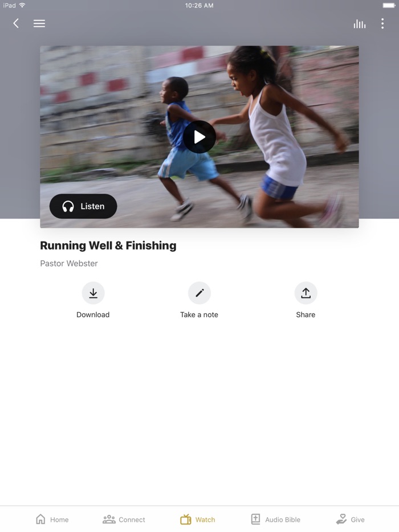Open the three-dot more options menu
The image size is (399, 532).
(x=382, y=23)
